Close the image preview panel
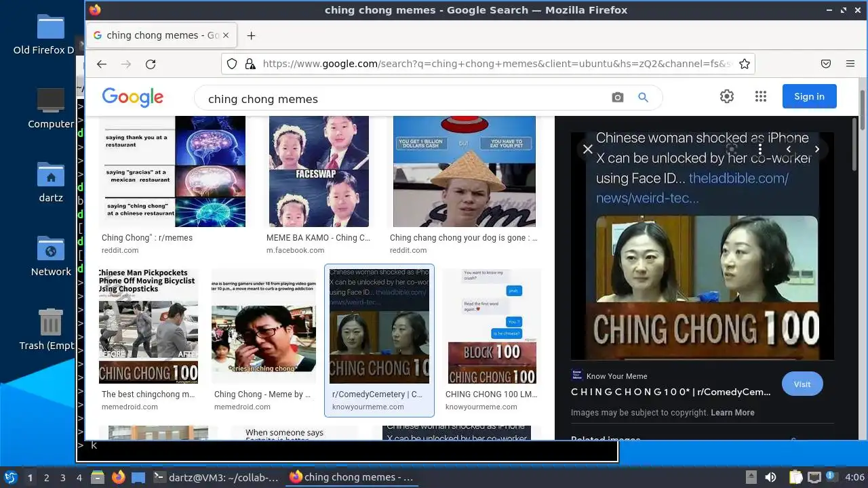This screenshot has width=868, height=488. [x=588, y=149]
